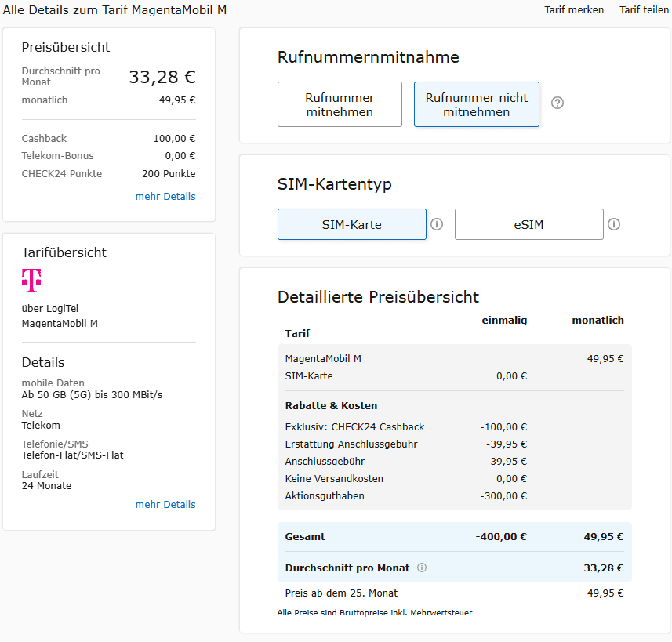672x642 pixels.
Task: Expand mehr Details in Preisübersicht
Action: click(165, 196)
